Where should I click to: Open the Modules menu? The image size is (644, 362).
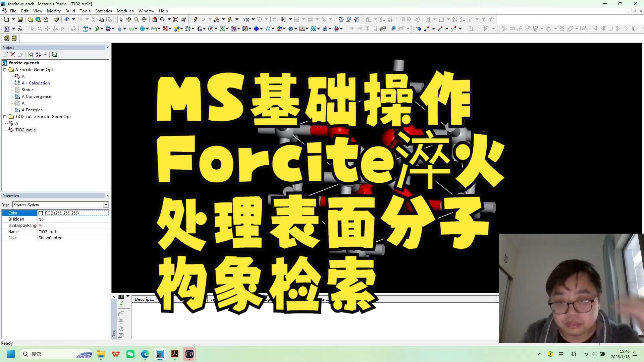(x=125, y=11)
